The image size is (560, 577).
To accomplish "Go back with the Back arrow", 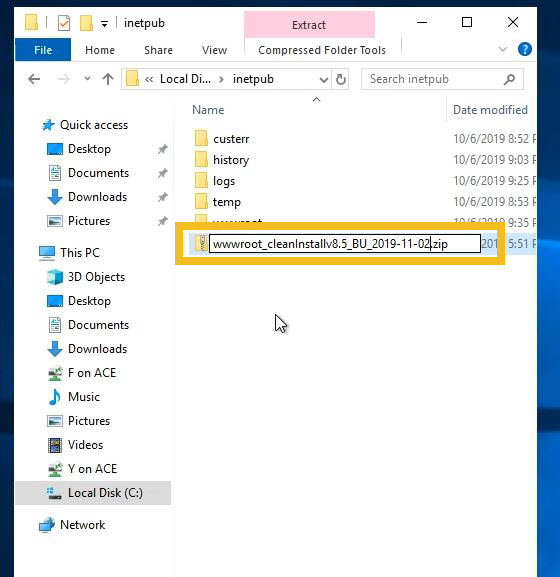I will click(x=34, y=79).
